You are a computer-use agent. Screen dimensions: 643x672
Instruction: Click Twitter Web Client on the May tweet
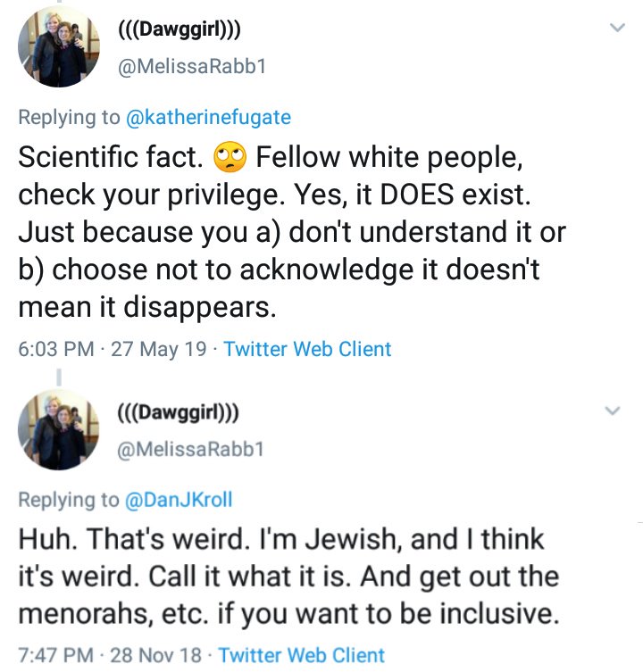point(307,349)
